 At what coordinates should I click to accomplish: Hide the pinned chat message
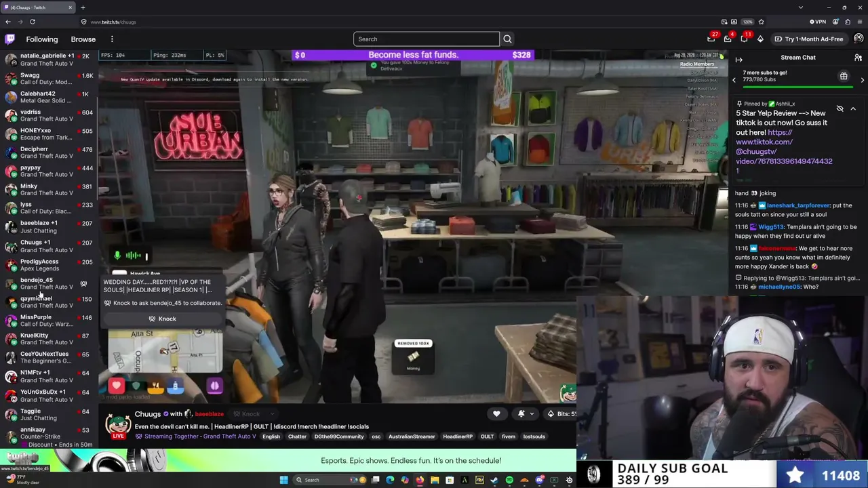(x=840, y=109)
